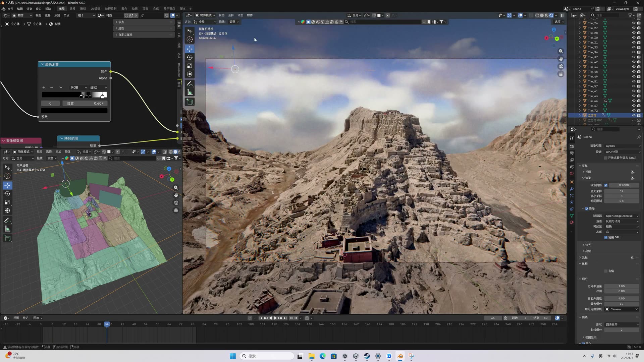Switch to the 建模 workspace tab
The height and width of the screenshot is (362, 644).
pyautogui.click(x=72, y=9)
